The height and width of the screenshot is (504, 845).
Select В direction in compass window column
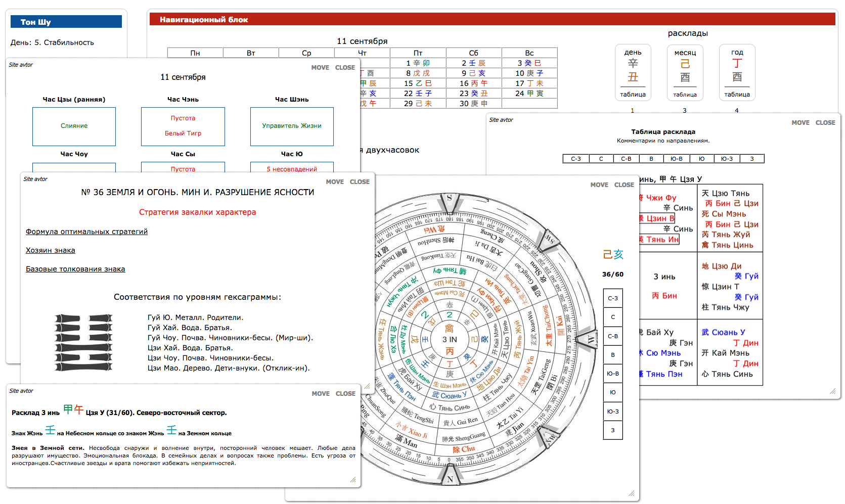pos(613,355)
